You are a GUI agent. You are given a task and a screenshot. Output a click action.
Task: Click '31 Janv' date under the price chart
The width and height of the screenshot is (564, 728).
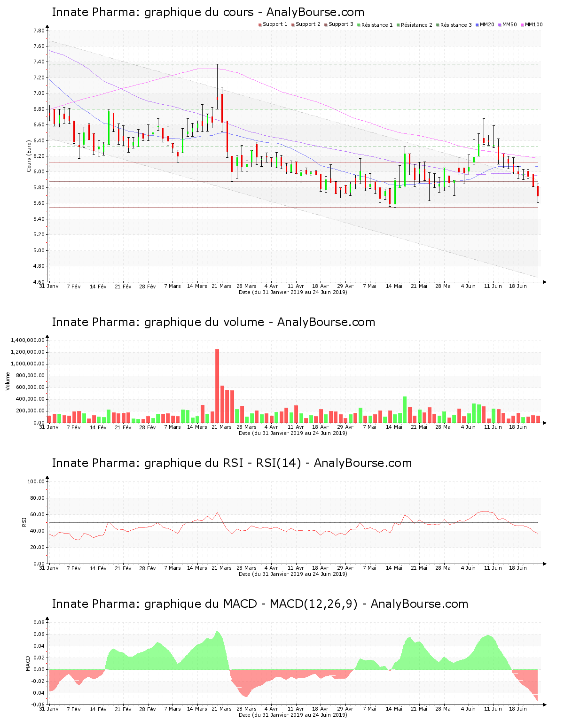coord(49,286)
